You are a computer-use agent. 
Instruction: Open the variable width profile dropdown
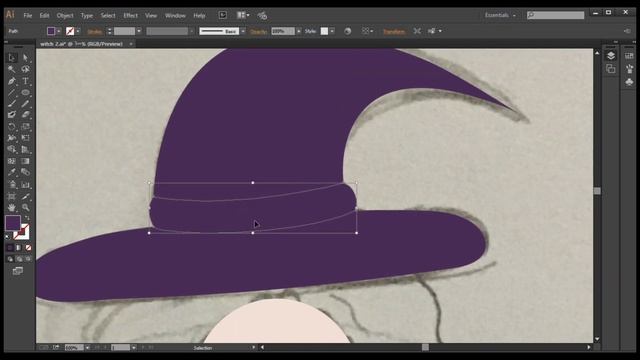click(x=192, y=31)
